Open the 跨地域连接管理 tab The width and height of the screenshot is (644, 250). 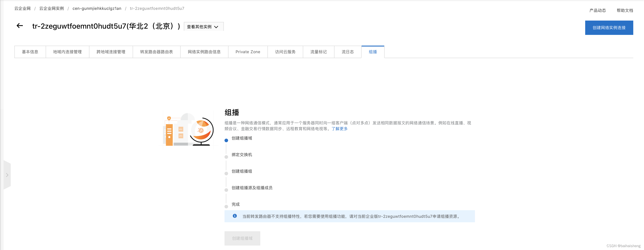(110, 52)
